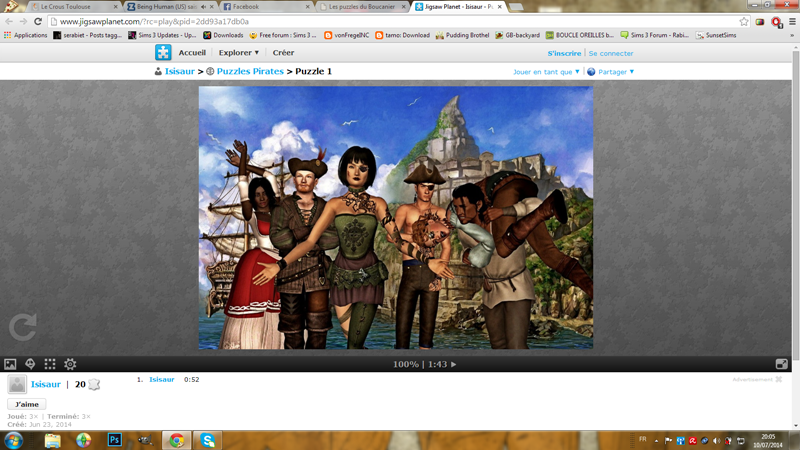Open Skype from the taskbar
800x450 pixels.
point(207,440)
